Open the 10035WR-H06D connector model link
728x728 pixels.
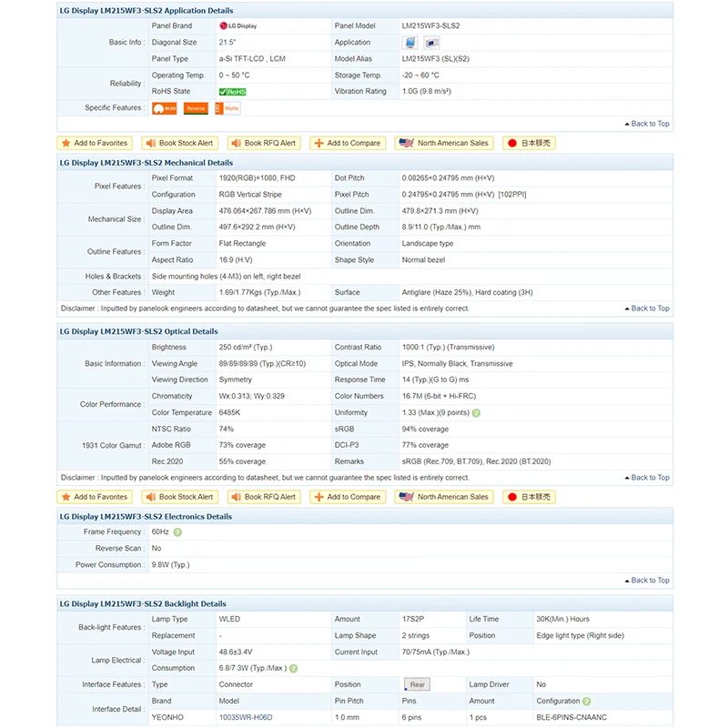tap(246, 717)
